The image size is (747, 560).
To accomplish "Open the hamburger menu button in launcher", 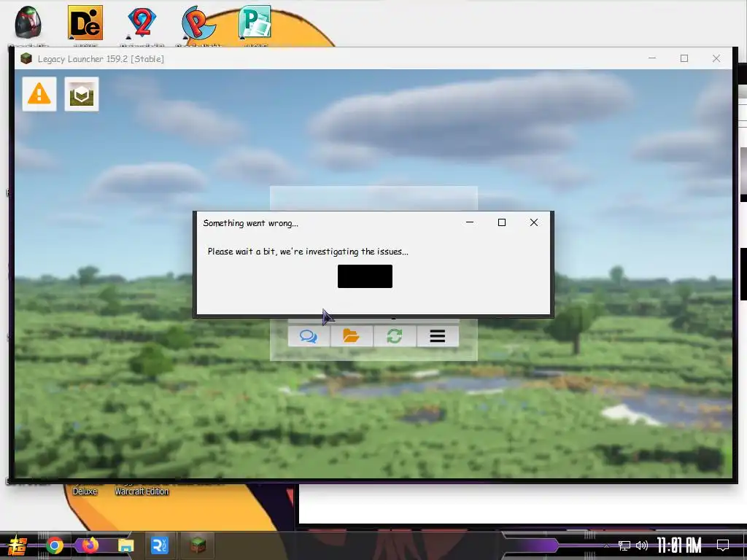I will [438, 336].
